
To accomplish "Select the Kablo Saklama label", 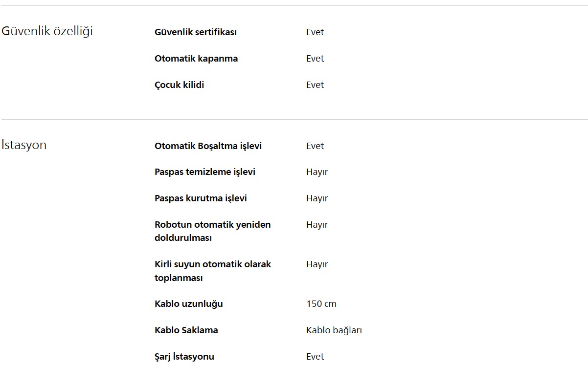I will [186, 330].
